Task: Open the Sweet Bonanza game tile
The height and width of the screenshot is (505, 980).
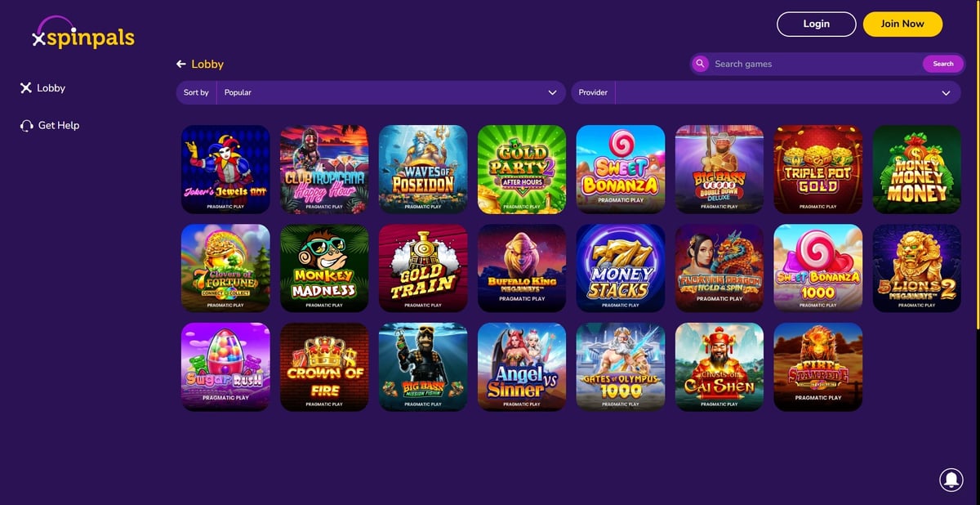Action: [621, 169]
